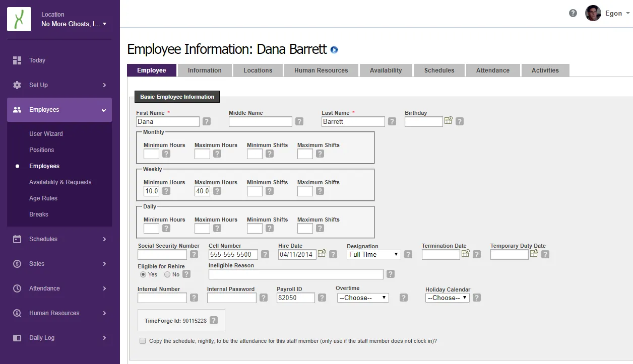
Task: Switch to the Information tab
Action: pyautogui.click(x=205, y=70)
